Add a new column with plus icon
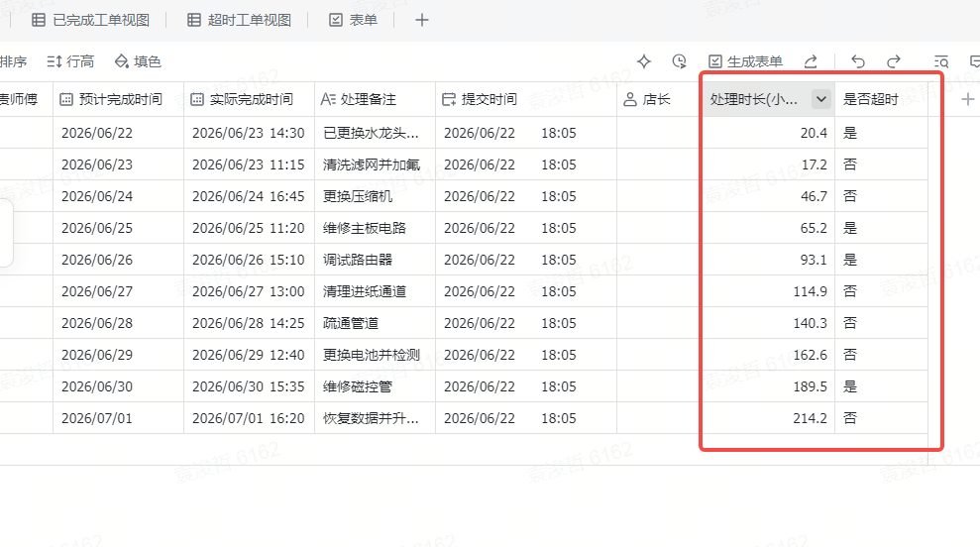The height and width of the screenshot is (547, 980). click(967, 99)
